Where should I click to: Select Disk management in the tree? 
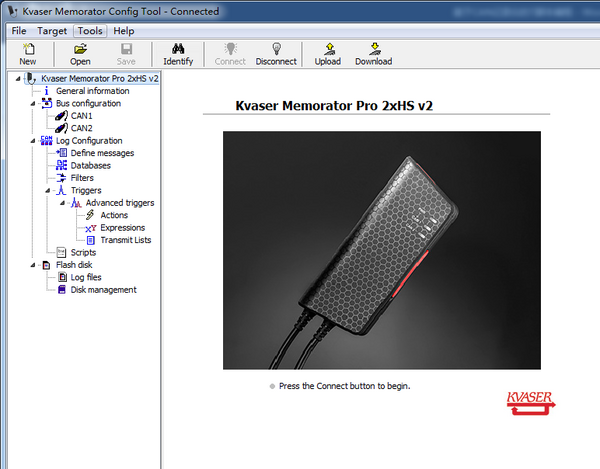pos(103,290)
